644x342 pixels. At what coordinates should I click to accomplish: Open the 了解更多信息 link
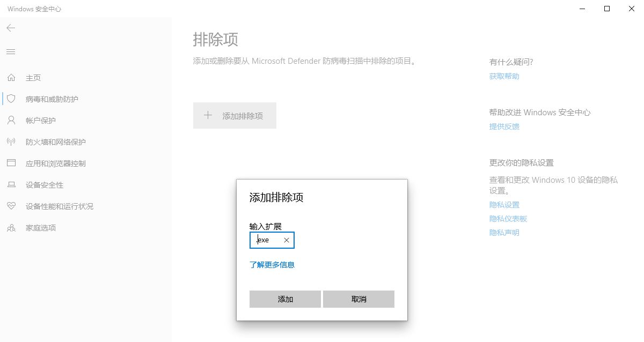[272, 265]
